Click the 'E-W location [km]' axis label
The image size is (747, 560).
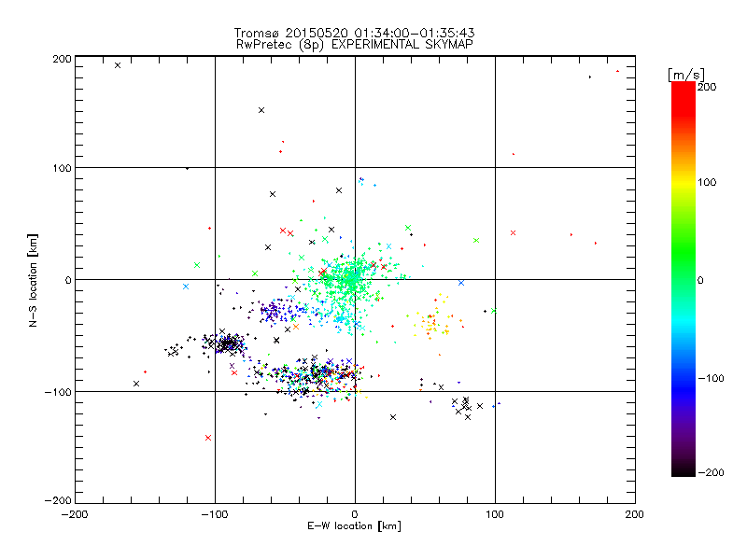[x=354, y=526]
